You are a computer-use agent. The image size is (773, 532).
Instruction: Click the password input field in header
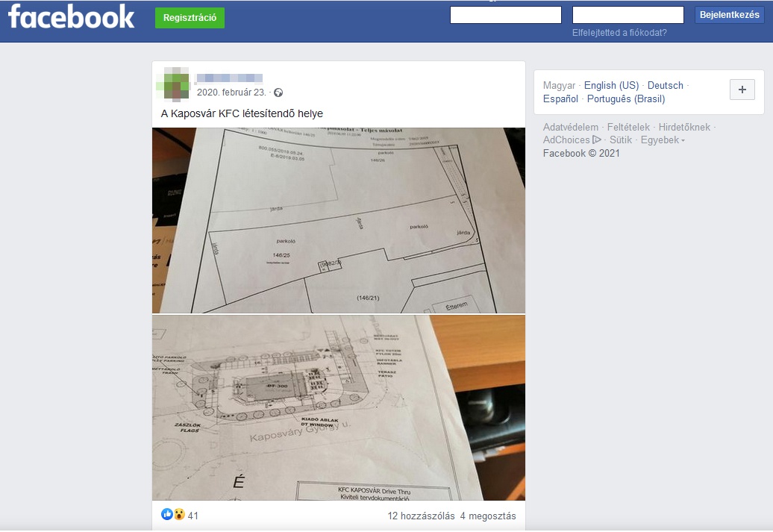628,15
